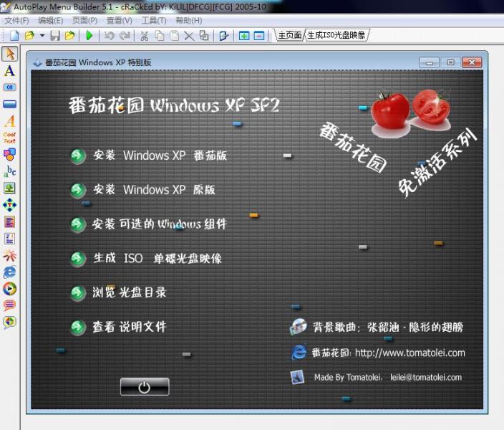Select the scrolling text tool with arrows
This screenshot has height=430, width=504.
(x=9, y=205)
